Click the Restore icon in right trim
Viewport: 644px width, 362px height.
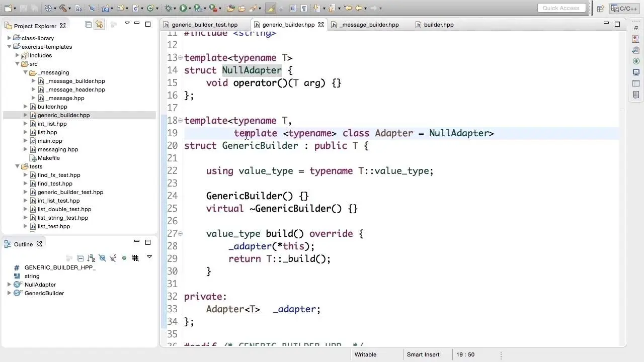click(636, 28)
